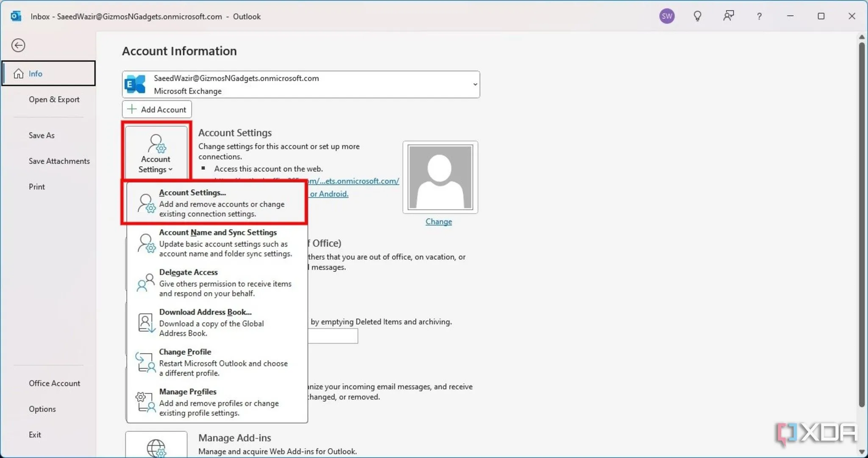Click the vertical scrollbar thumb
The width and height of the screenshot is (868, 458).
point(862,225)
